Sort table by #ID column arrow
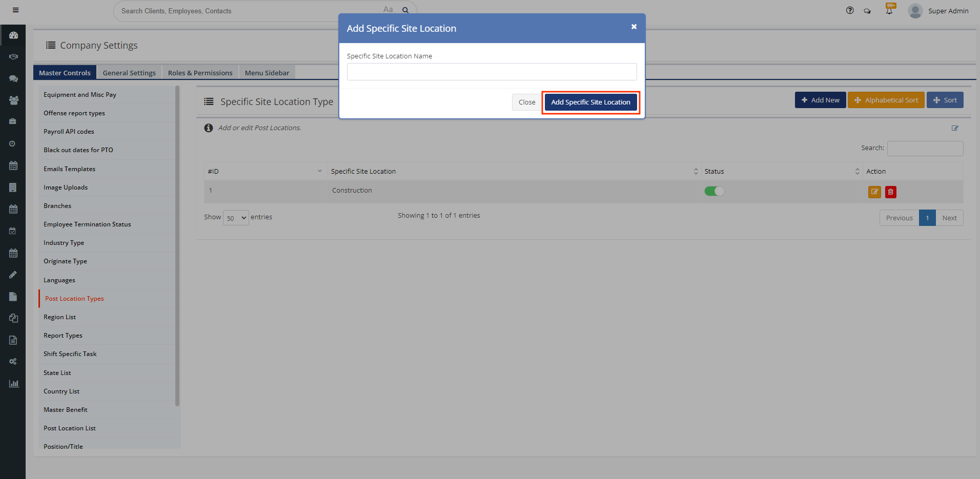 tap(319, 171)
